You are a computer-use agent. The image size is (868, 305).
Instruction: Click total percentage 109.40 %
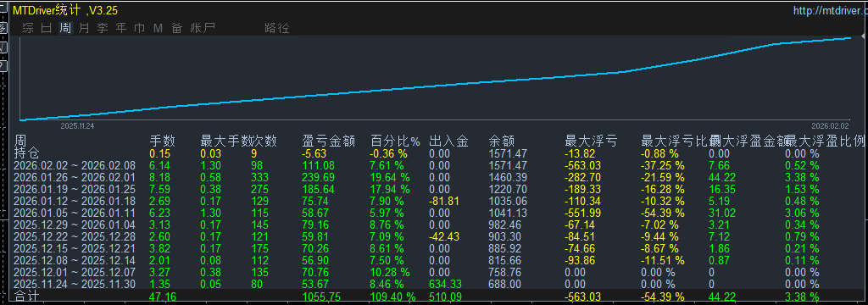(x=392, y=297)
